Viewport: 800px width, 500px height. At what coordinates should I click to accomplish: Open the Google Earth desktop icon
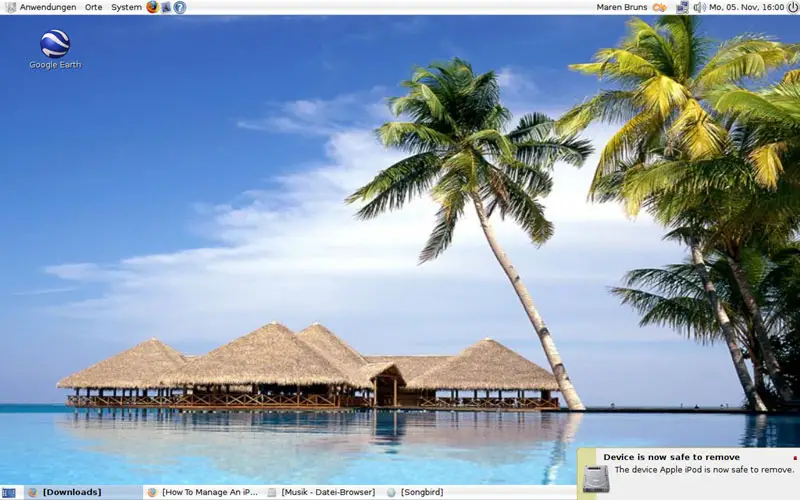[55, 49]
